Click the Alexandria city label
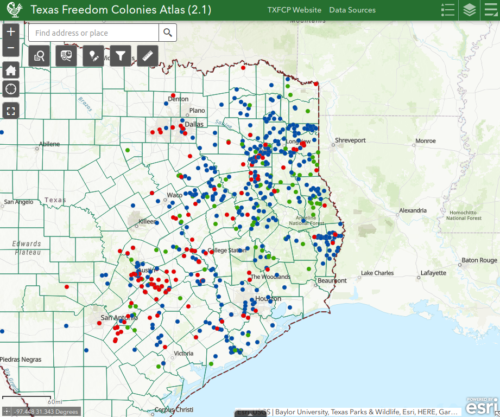The width and height of the screenshot is (500, 417). (x=413, y=210)
